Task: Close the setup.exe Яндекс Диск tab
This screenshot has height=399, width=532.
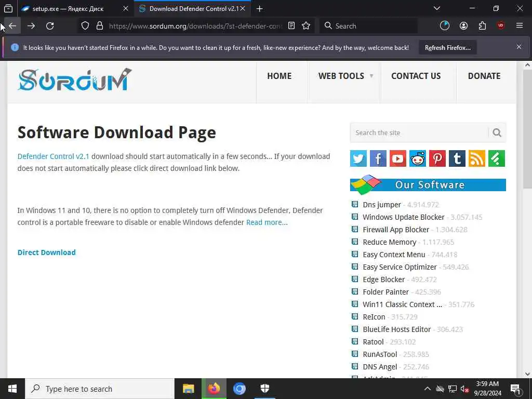Action: point(126,9)
